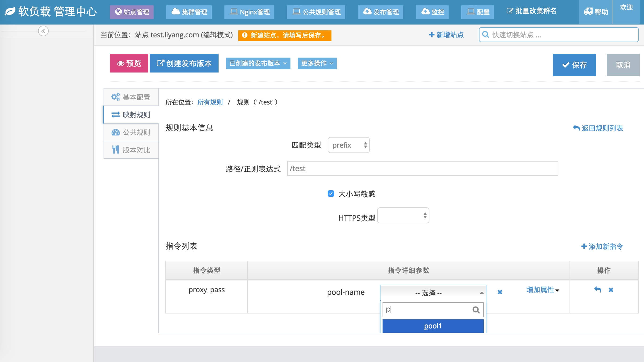Click the 规则基本信息 heading
Viewport: 644px width, 362px height.
(x=189, y=128)
